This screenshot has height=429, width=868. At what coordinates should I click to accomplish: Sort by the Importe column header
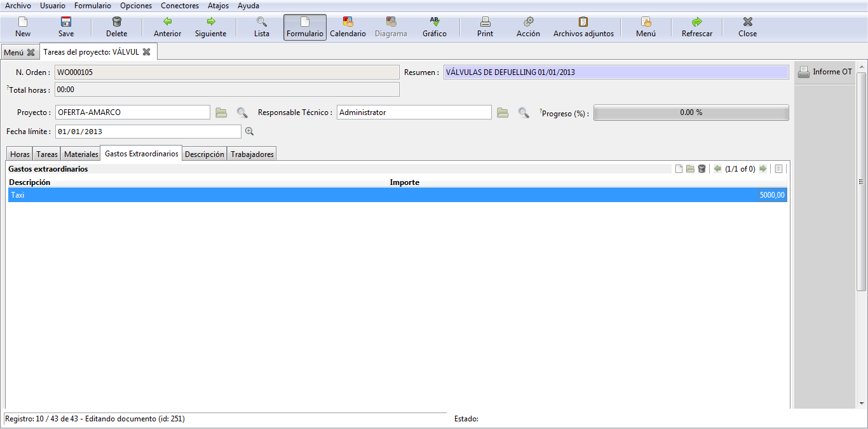coord(588,182)
